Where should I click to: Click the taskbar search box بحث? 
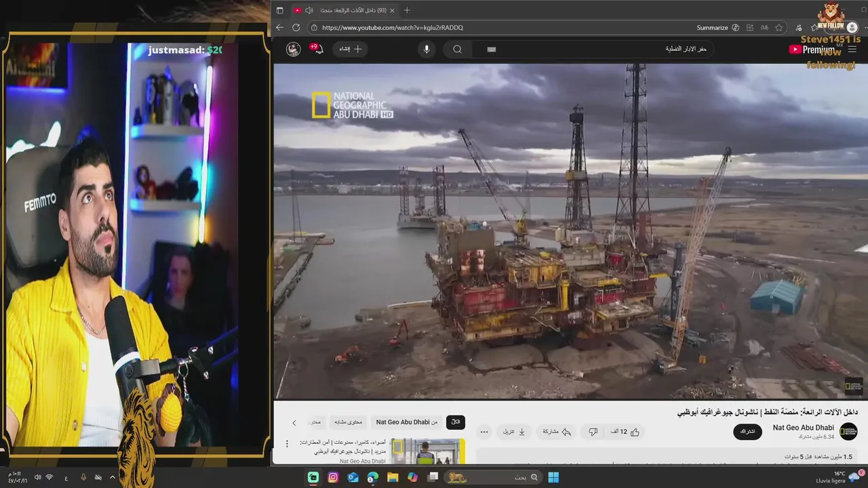(x=494, y=477)
